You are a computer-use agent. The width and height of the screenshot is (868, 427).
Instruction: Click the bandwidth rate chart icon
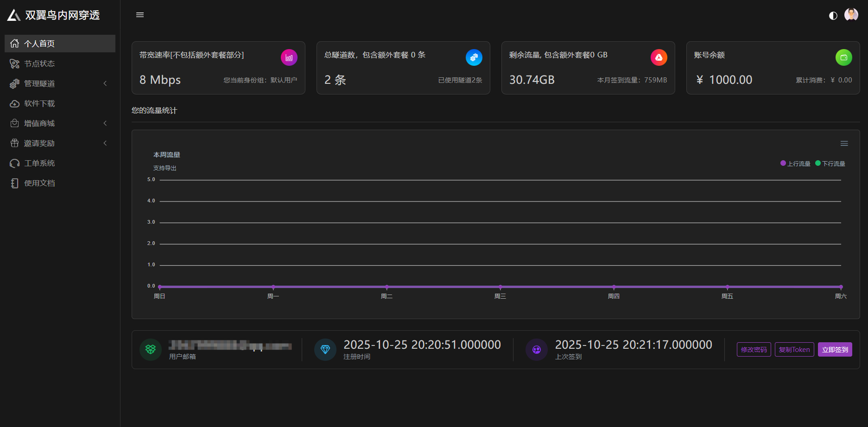coord(289,57)
